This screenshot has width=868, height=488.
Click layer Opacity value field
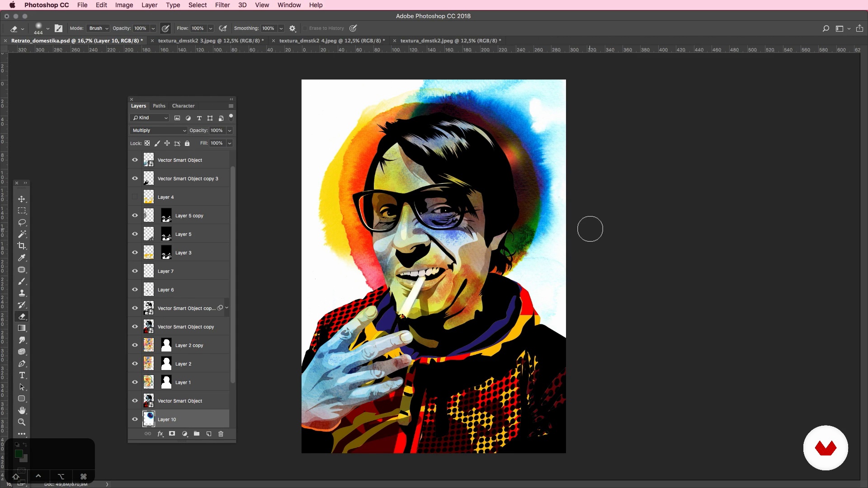pyautogui.click(x=217, y=130)
